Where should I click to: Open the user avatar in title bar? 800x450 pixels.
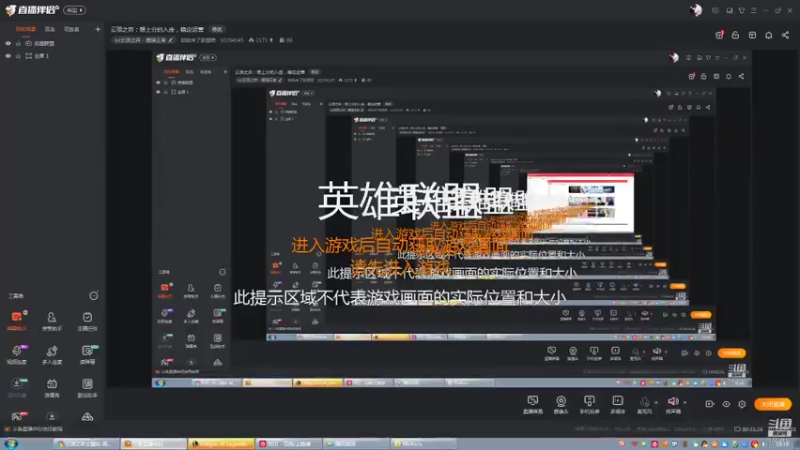point(695,10)
